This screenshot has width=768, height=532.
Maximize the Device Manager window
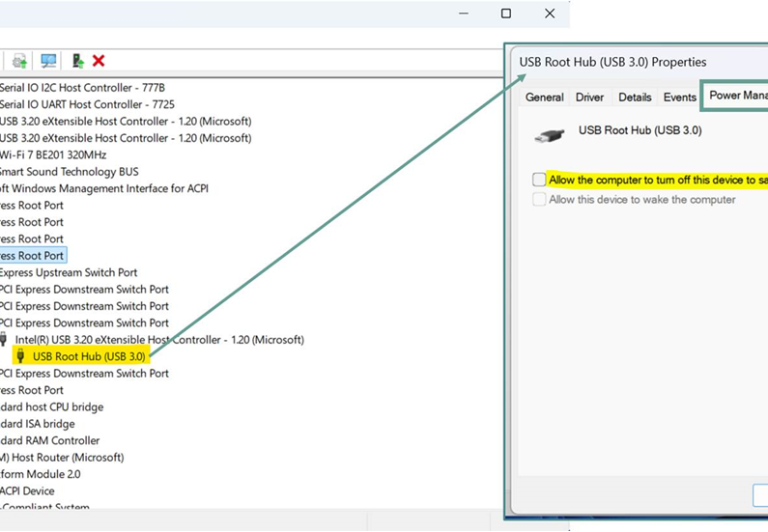pos(506,14)
